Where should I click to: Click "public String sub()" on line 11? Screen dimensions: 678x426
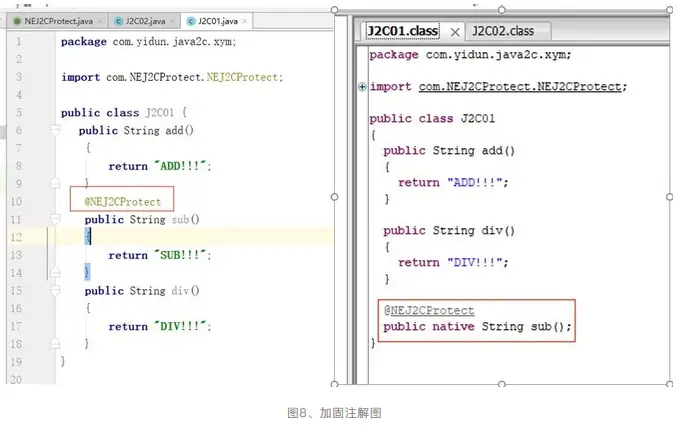point(142,219)
